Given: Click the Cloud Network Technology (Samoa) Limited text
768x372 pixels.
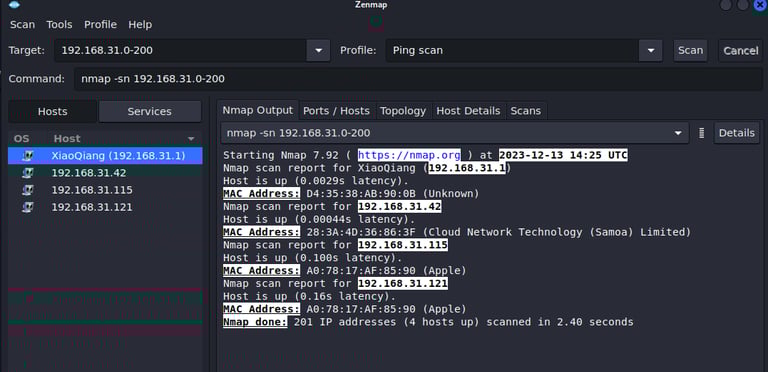Looking at the screenshot, I should (557, 232).
